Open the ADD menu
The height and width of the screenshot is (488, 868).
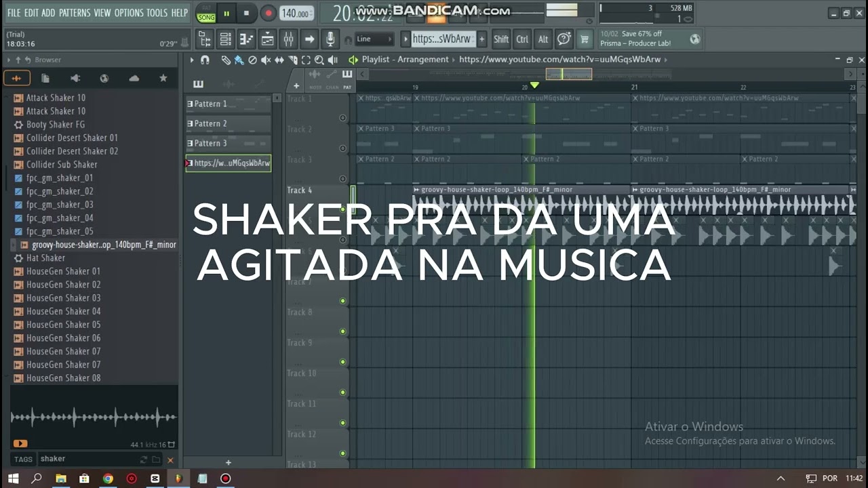pyautogui.click(x=48, y=13)
